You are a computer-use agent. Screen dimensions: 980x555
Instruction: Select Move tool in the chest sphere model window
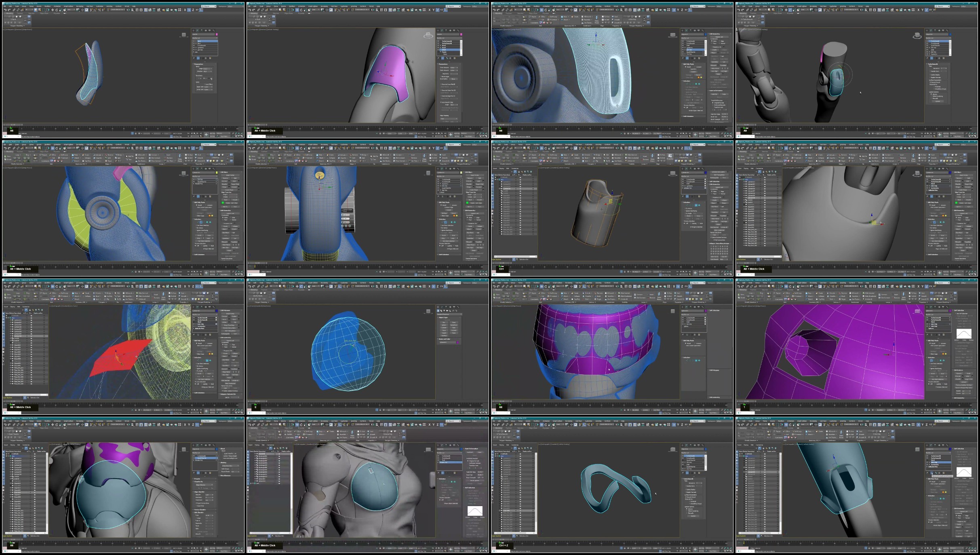[x=297, y=424]
